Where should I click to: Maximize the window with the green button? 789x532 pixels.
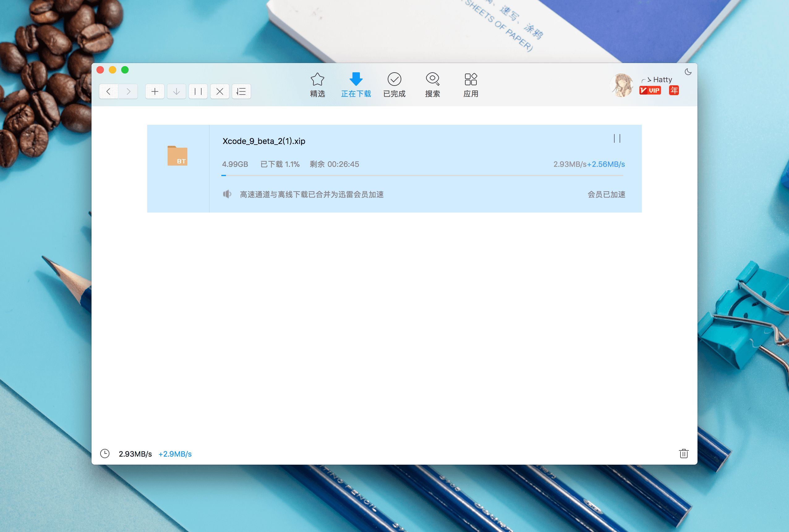click(125, 70)
